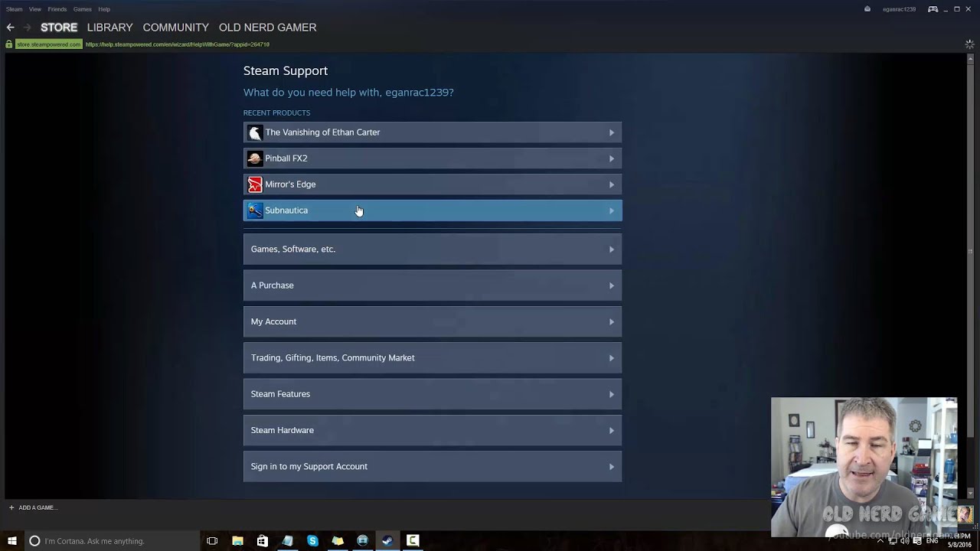This screenshot has height=551, width=980.
Task: Click the Steam Support heading
Action: click(x=286, y=70)
